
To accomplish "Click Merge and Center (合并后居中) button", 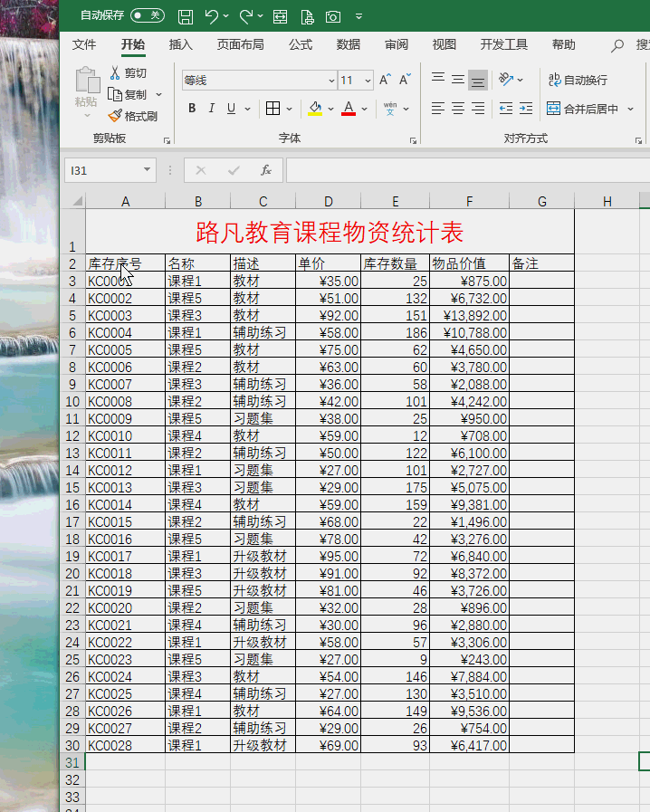I will [583, 109].
